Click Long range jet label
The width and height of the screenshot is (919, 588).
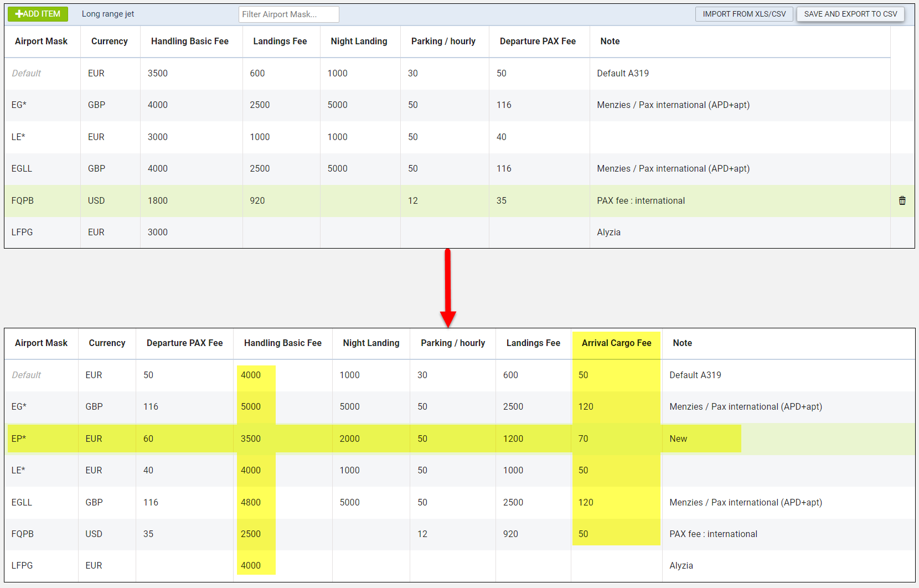click(x=108, y=14)
